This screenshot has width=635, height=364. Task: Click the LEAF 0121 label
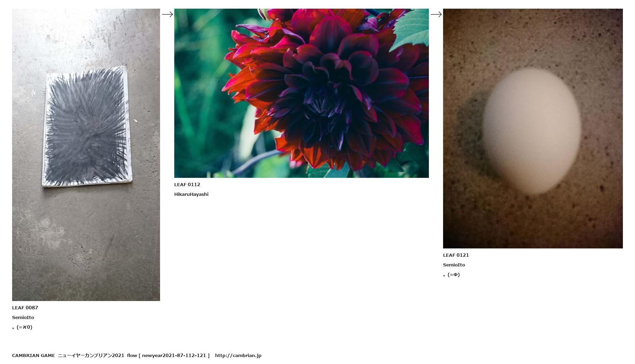456,255
